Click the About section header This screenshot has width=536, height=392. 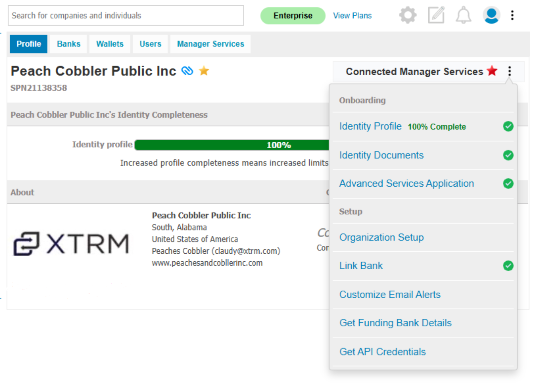point(22,192)
